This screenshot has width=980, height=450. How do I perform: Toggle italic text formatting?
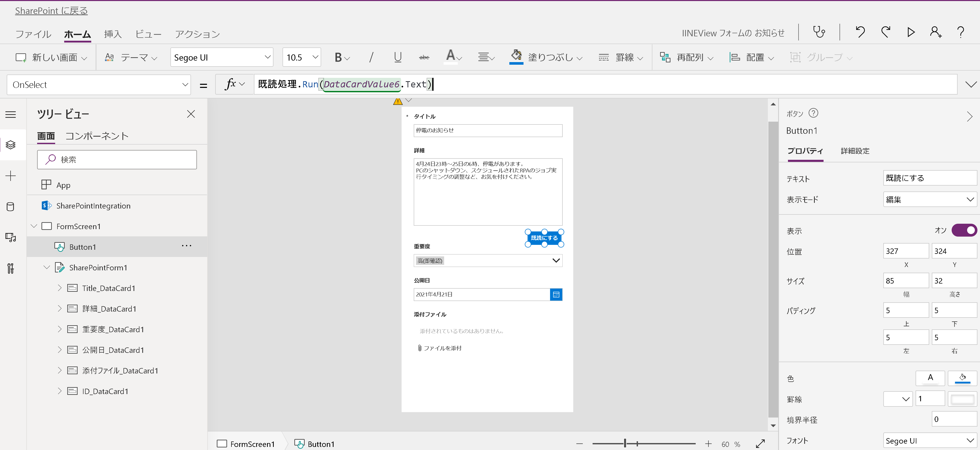pos(371,57)
